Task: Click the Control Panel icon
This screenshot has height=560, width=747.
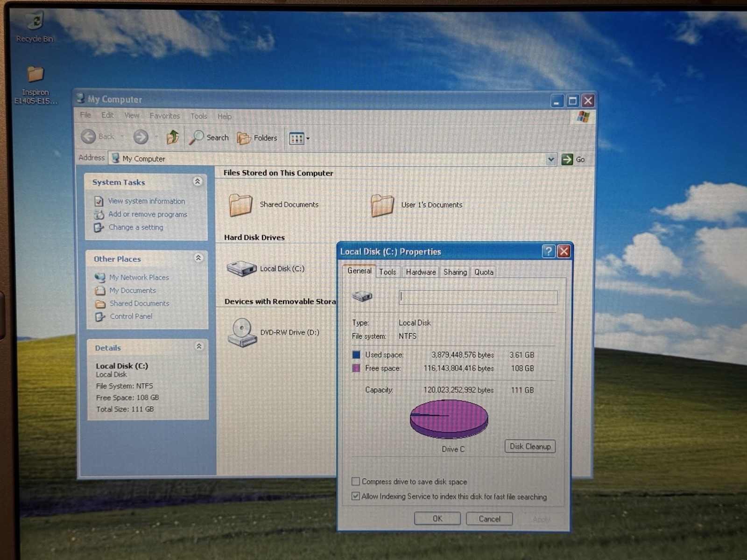Action: click(x=100, y=317)
